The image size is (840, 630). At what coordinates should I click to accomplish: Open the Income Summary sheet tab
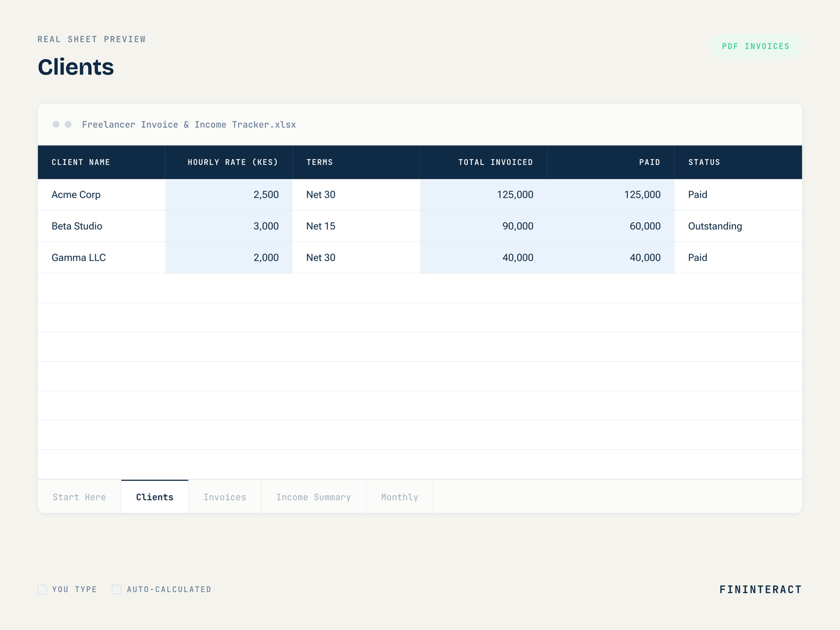(313, 497)
